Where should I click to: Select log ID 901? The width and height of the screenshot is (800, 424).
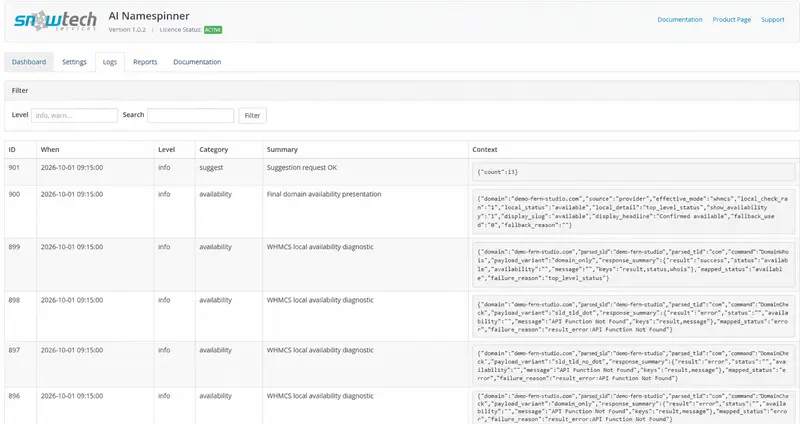pos(14,167)
